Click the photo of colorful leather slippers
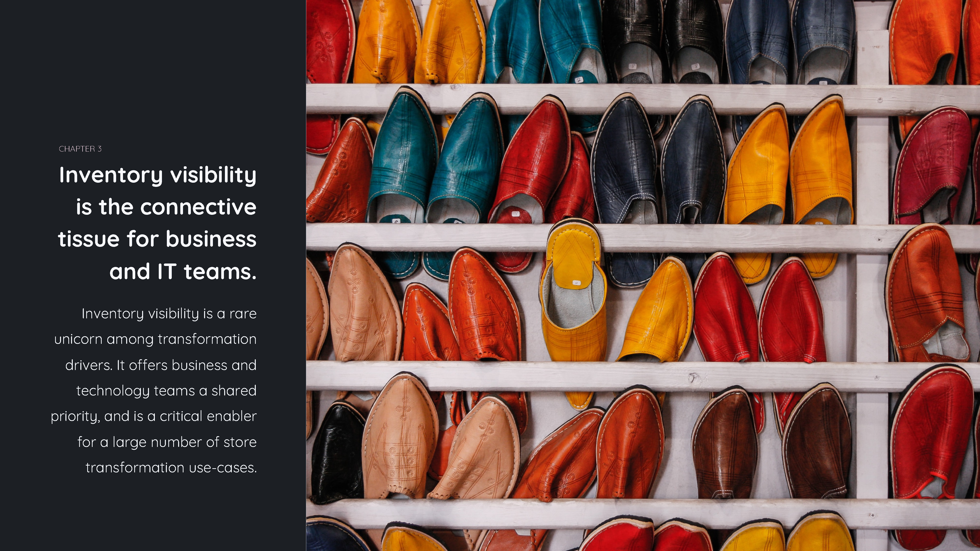 pos(643,275)
